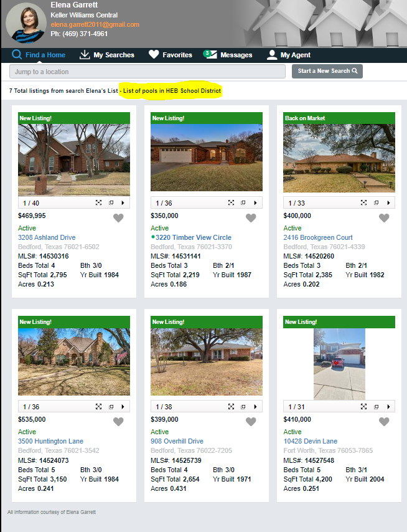Viewport: 407px width, 532px height.
Task: Click Start a New Search button
Action: pos(327,71)
